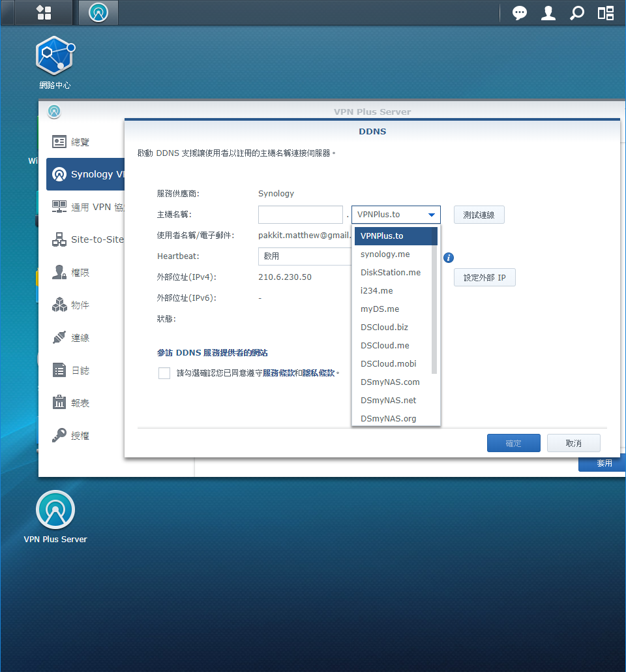Click the domain list scrollbar

(434, 309)
